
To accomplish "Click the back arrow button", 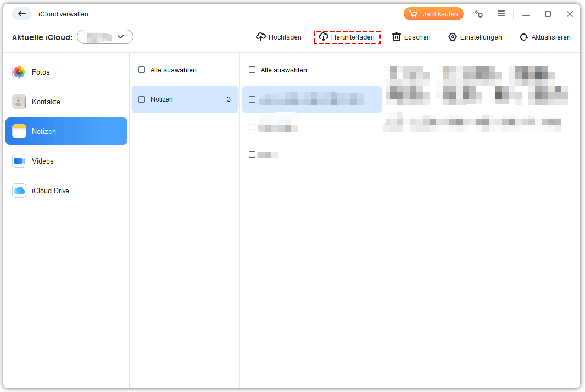I will (22, 14).
